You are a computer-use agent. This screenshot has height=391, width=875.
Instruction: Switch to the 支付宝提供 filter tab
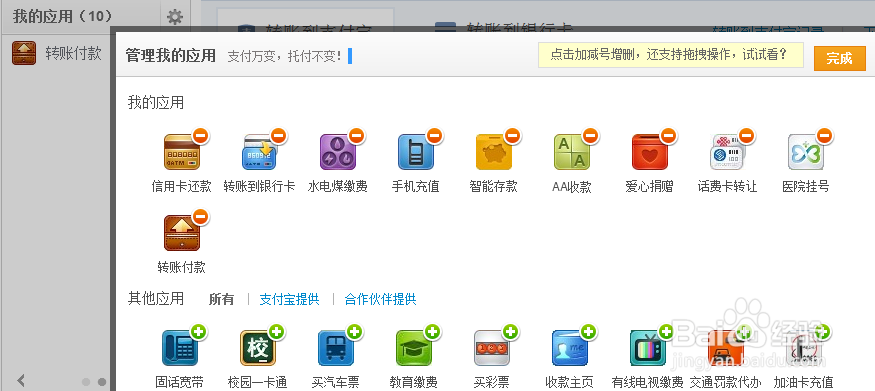pos(289,300)
